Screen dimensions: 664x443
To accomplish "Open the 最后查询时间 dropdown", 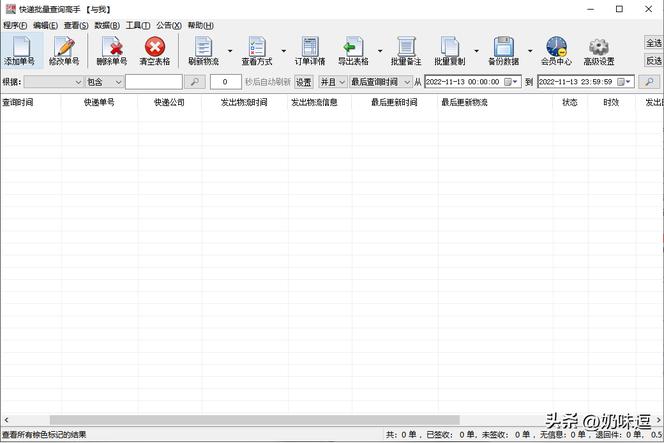I will pos(380,82).
